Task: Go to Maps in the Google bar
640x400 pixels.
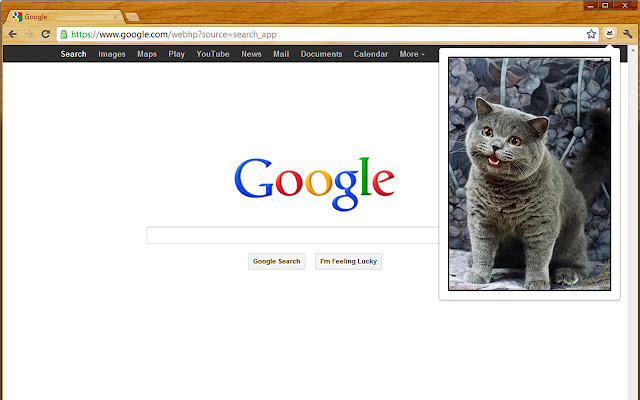Action: [x=147, y=54]
